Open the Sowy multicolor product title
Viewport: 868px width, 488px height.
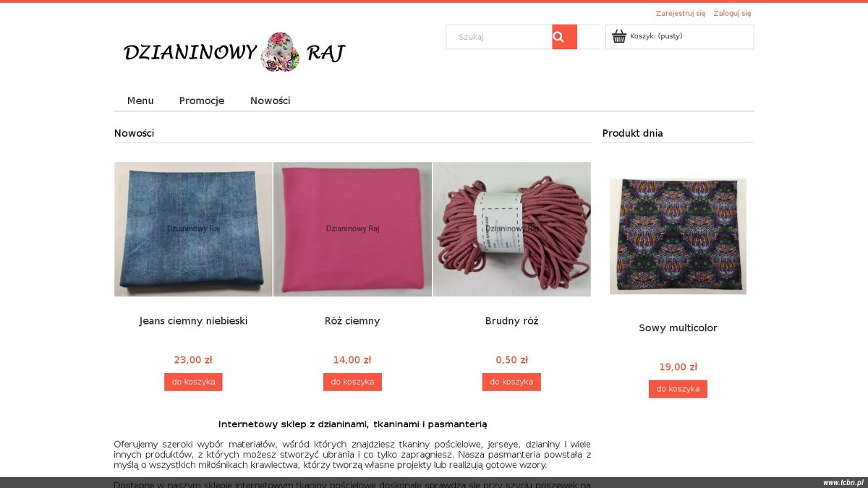click(678, 328)
